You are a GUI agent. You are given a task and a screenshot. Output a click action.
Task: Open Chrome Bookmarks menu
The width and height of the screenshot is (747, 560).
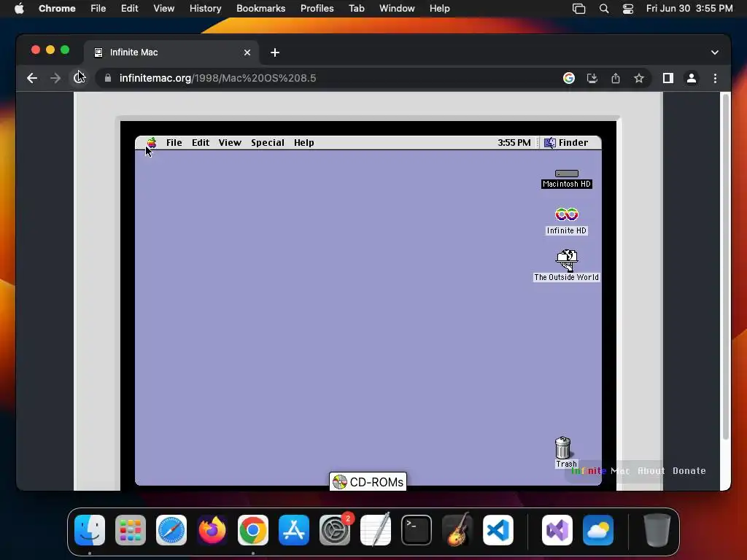260,9
